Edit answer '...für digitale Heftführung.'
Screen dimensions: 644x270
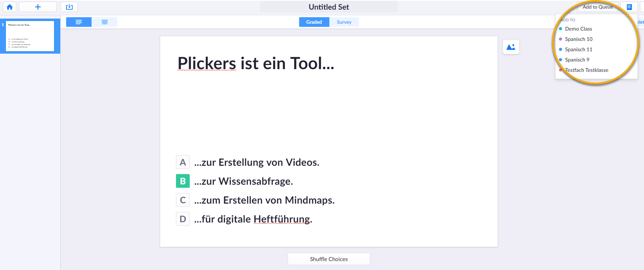(253, 219)
